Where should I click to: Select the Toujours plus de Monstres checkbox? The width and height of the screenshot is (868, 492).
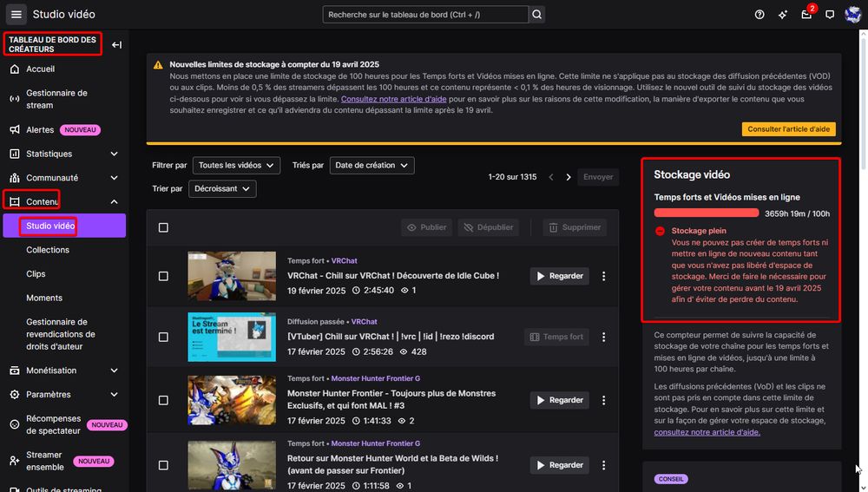pyautogui.click(x=163, y=399)
